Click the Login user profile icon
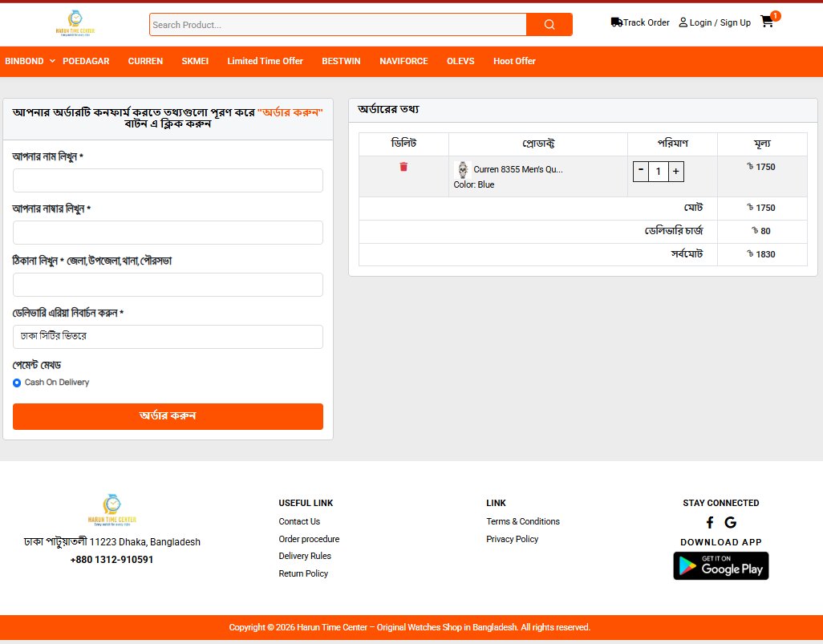 [683, 22]
